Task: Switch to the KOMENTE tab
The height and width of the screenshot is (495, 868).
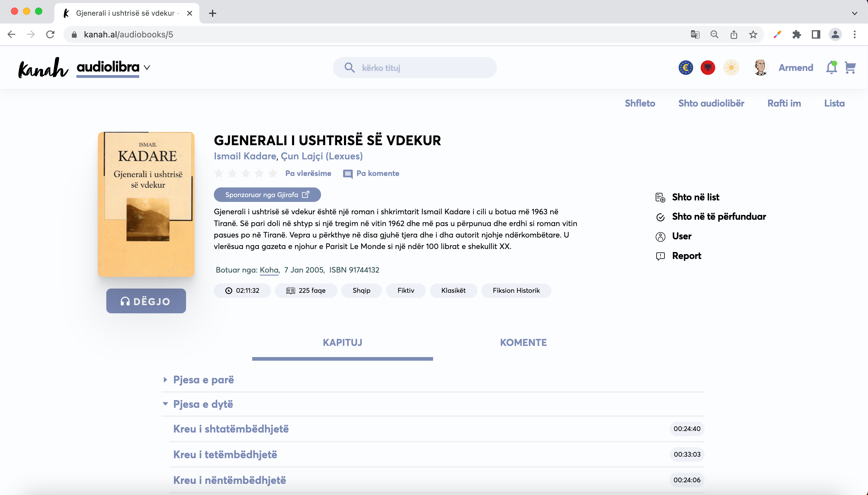Action: click(x=523, y=343)
